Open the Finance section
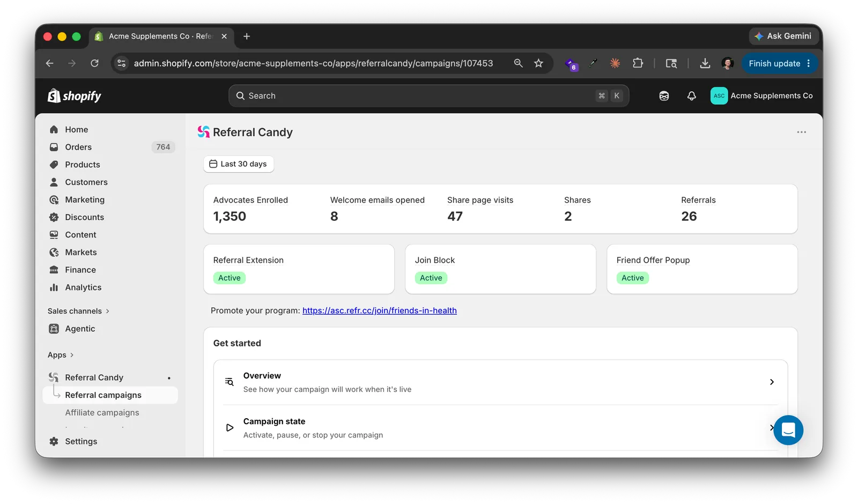 tap(80, 270)
